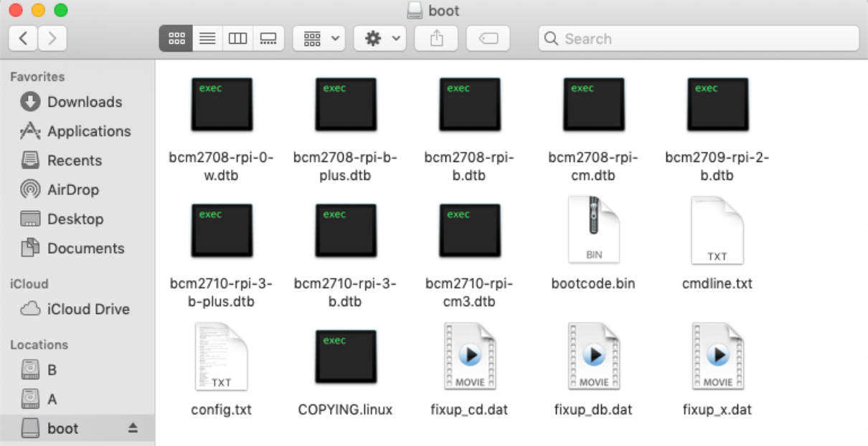Click the Edit Tags toolbar button
The image size is (868, 446).
[x=488, y=39]
